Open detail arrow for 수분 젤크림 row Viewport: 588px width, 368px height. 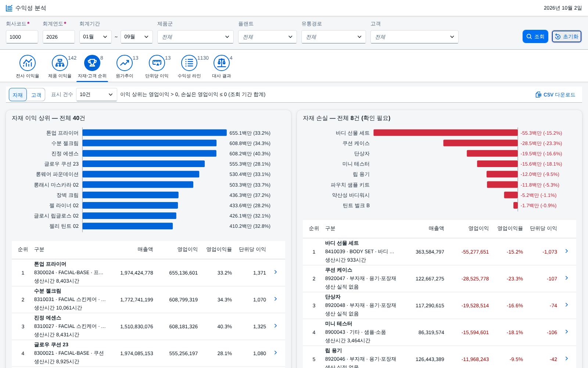pos(276,299)
